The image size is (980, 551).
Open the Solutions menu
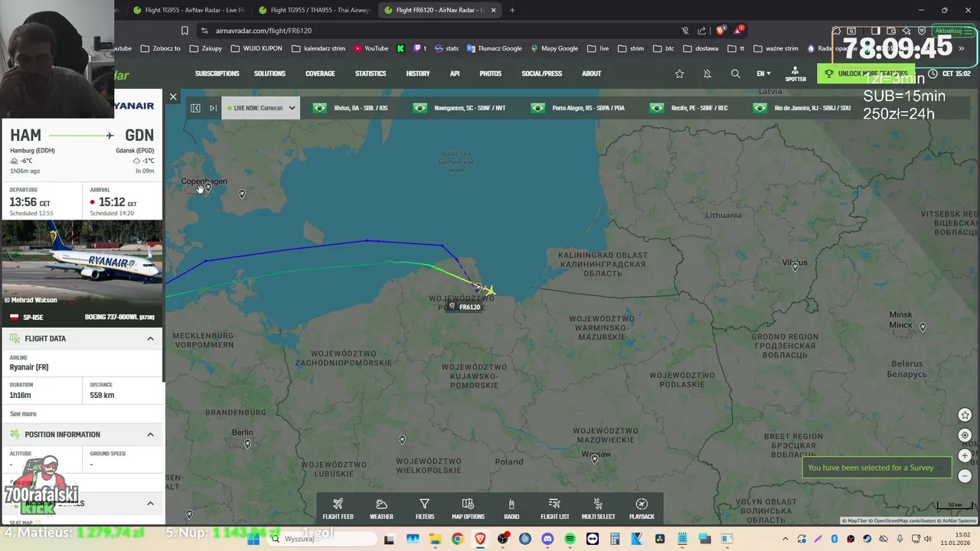[x=269, y=73]
